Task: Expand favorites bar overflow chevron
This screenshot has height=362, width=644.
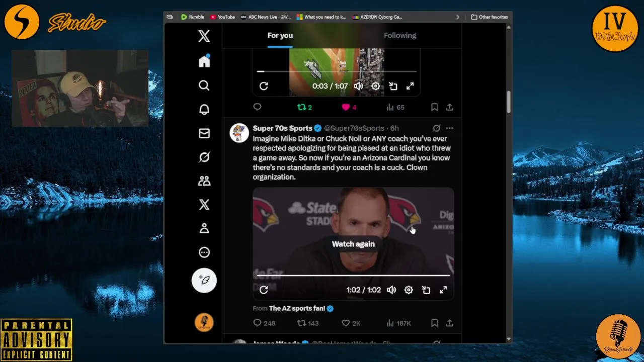Action: 457,17
